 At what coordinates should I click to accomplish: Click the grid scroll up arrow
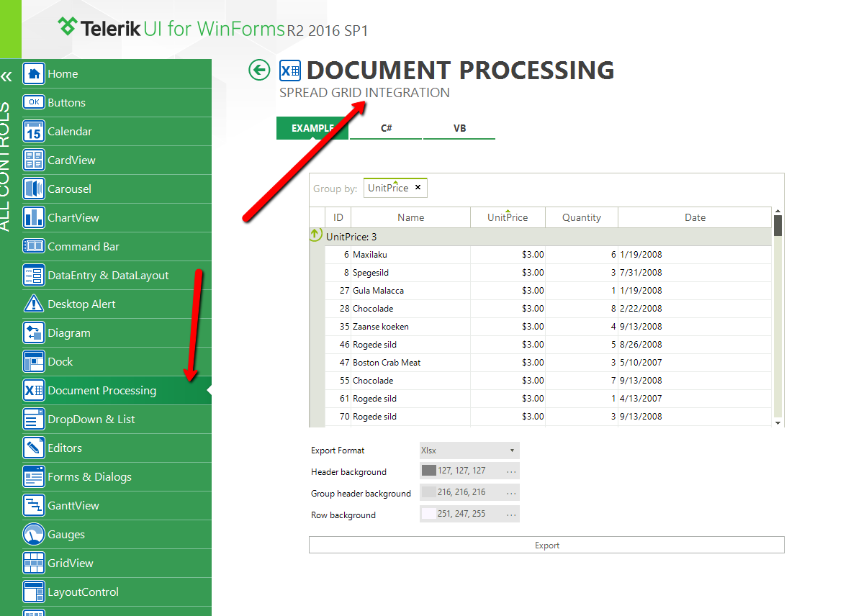[x=778, y=211]
